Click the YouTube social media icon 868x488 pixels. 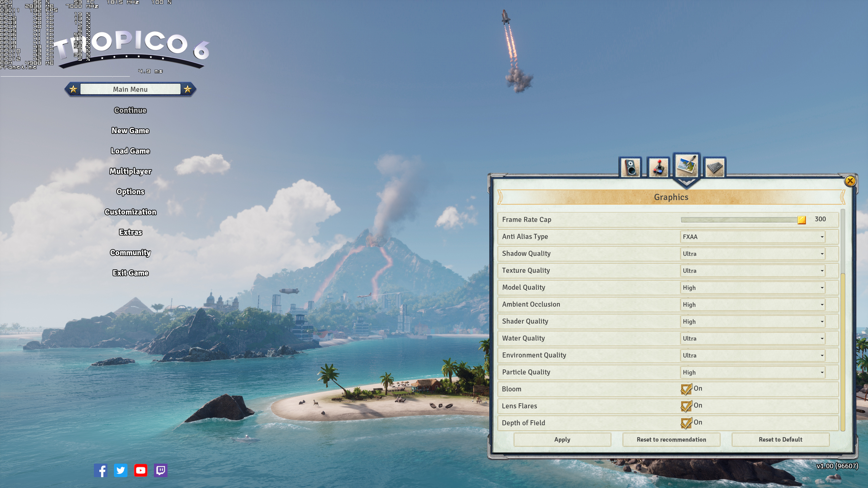[141, 470]
